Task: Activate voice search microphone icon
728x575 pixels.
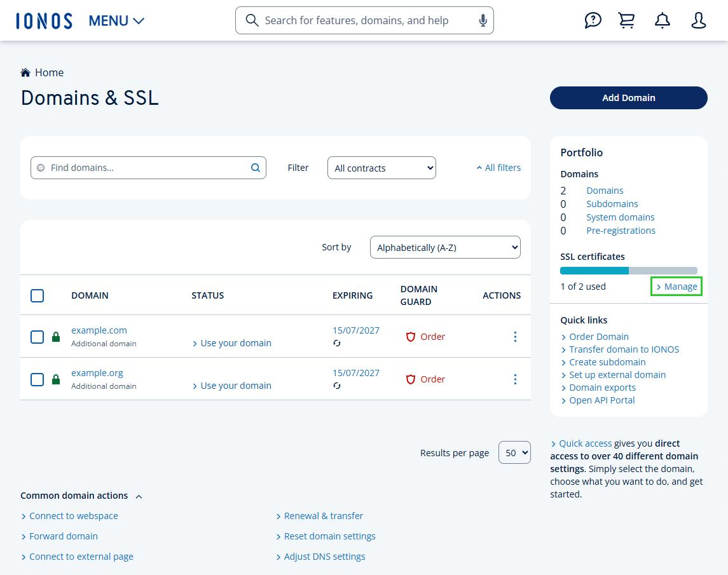Action: pyautogui.click(x=483, y=20)
